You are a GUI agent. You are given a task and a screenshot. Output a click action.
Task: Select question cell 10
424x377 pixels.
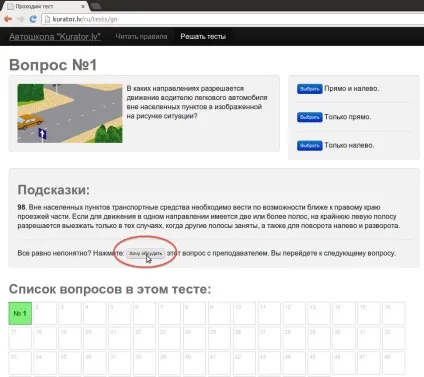(x=244, y=313)
